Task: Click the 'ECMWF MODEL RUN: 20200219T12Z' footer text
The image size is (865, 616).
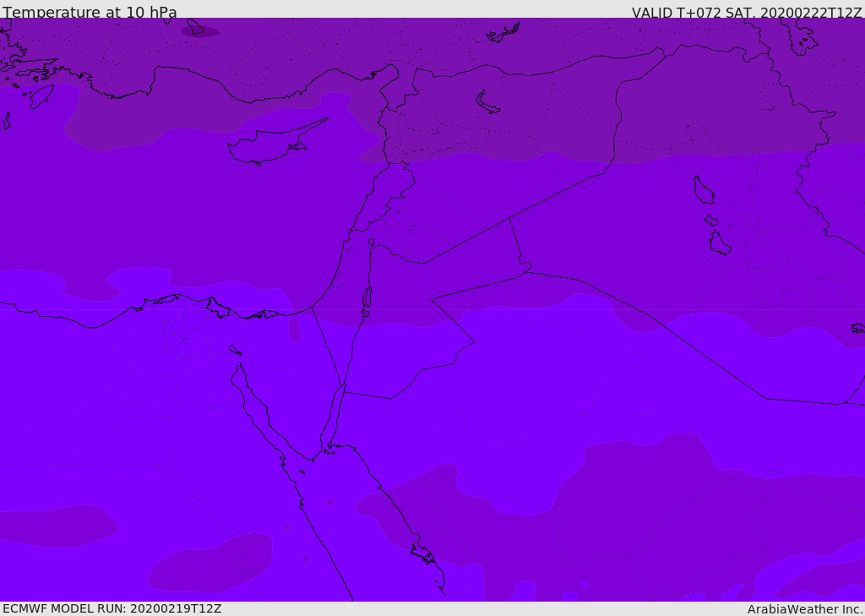Action: tap(112, 609)
